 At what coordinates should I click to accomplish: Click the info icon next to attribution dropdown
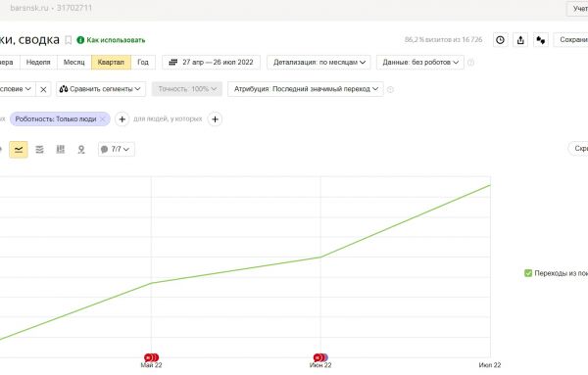(x=390, y=89)
